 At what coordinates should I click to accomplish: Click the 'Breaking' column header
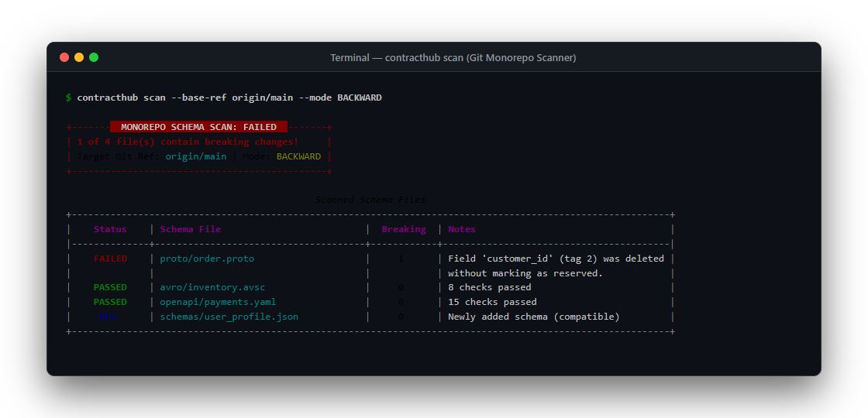404,229
